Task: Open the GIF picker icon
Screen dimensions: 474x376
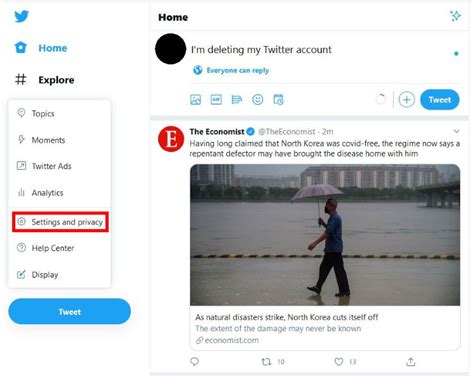Action: [x=216, y=99]
